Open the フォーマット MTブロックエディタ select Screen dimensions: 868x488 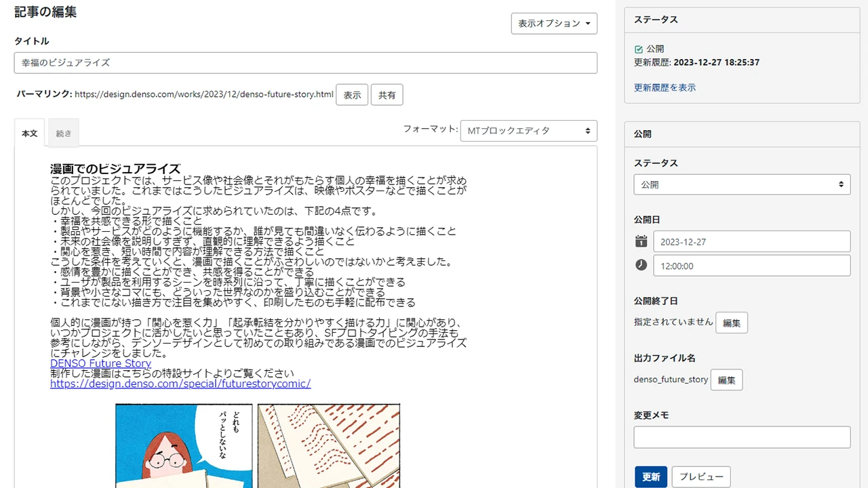(x=528, y=131)
